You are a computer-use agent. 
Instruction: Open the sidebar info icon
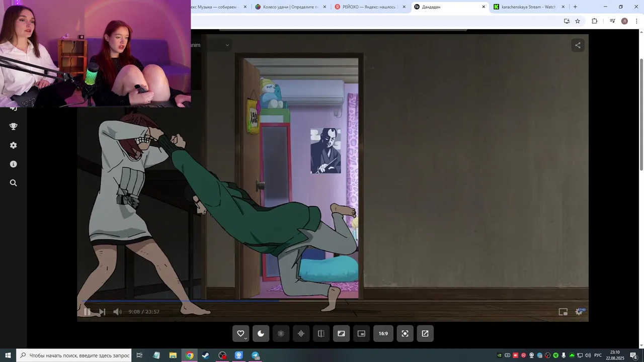[14, 164]
